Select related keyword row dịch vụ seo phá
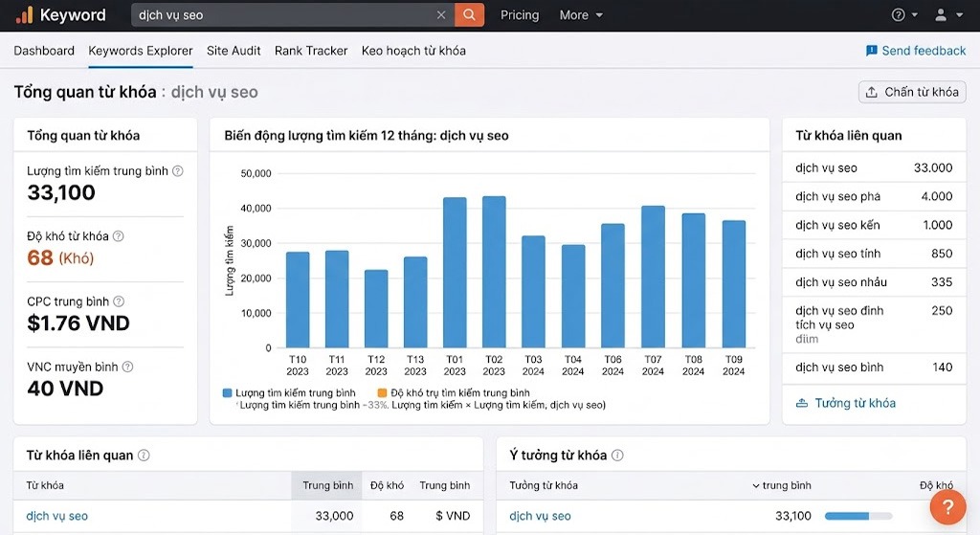This screenshot has height=535, width=980. point(874,196)
